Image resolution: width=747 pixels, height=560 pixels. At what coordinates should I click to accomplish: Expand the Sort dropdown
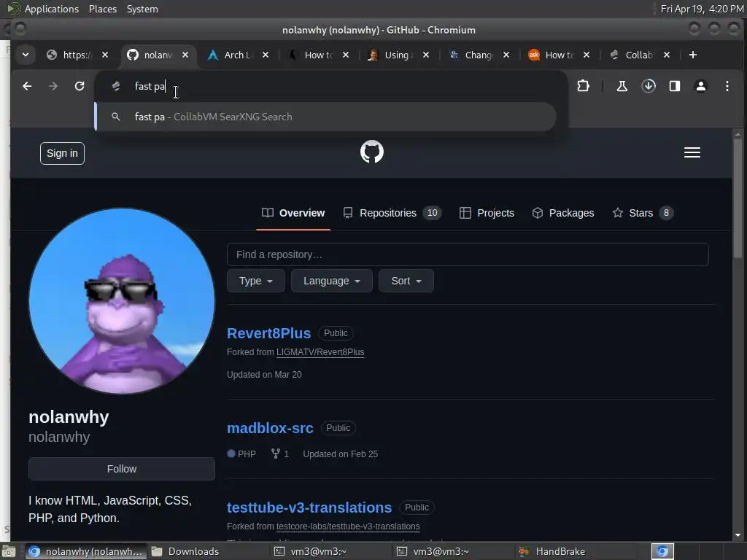tap(406, 281)
